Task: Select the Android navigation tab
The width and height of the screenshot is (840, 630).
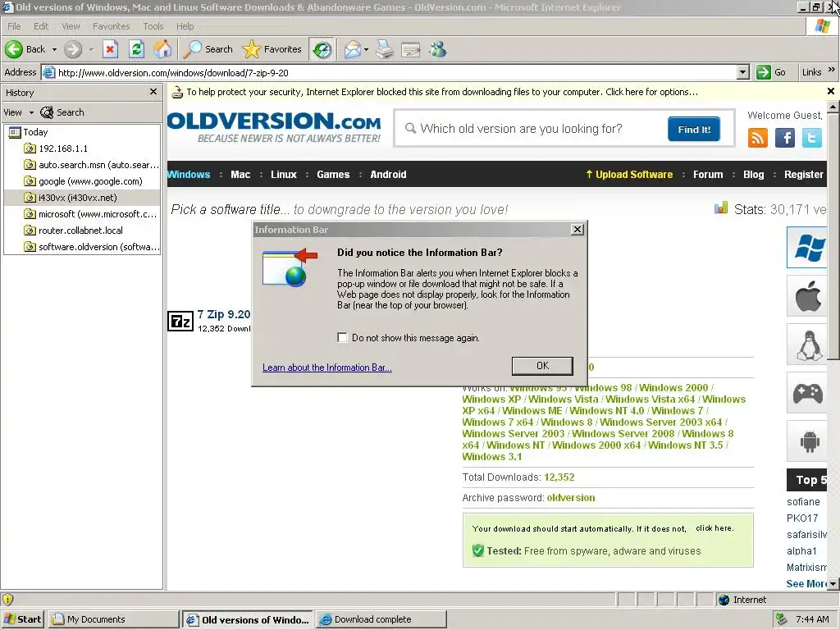Action: [x=388, y=175]
